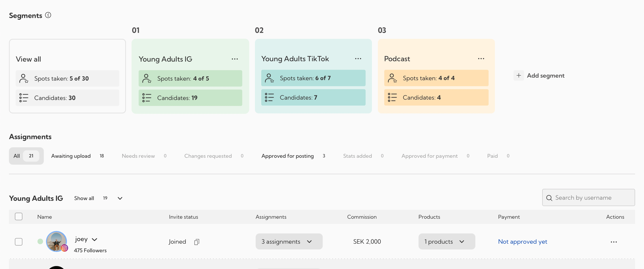Click the Segments info icon

pyautogui.click(x=48, y=15)
